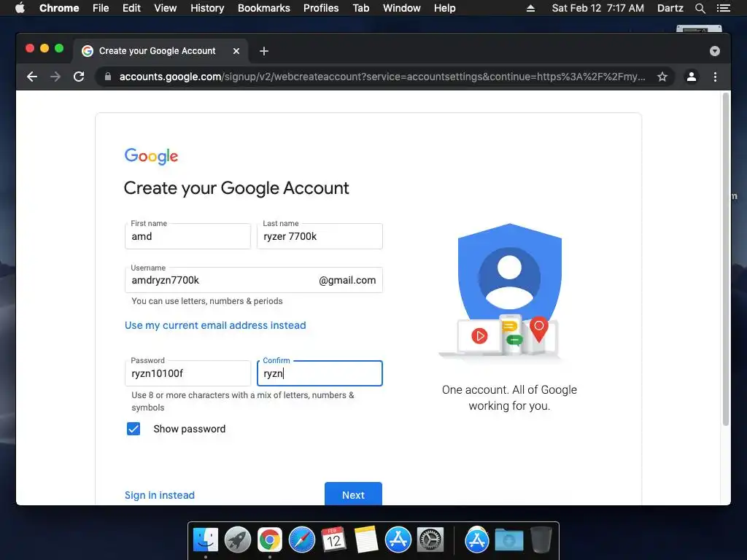Open System Preferences gear in Dock
The height and width of the screenshot is (560, 747).
[430, 540]
